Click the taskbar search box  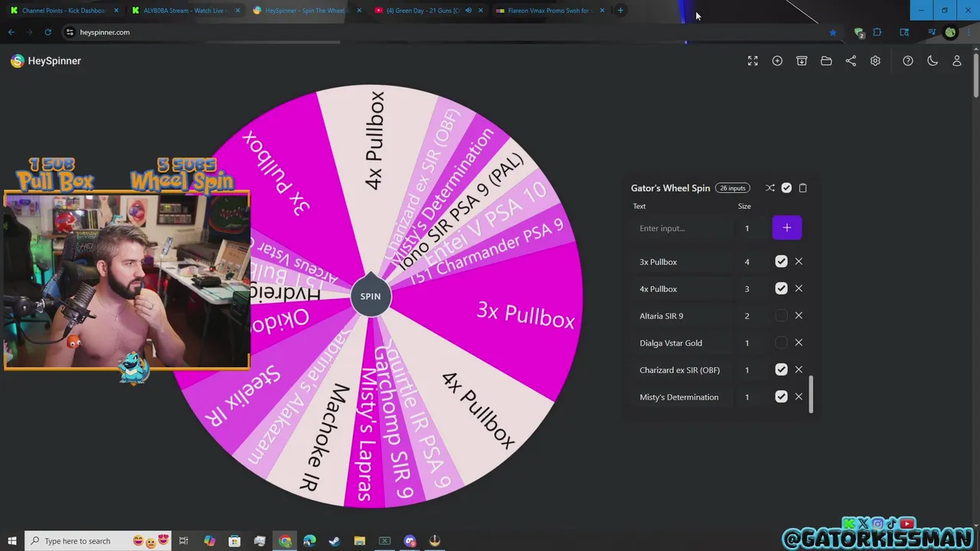(x=98, y=541)
